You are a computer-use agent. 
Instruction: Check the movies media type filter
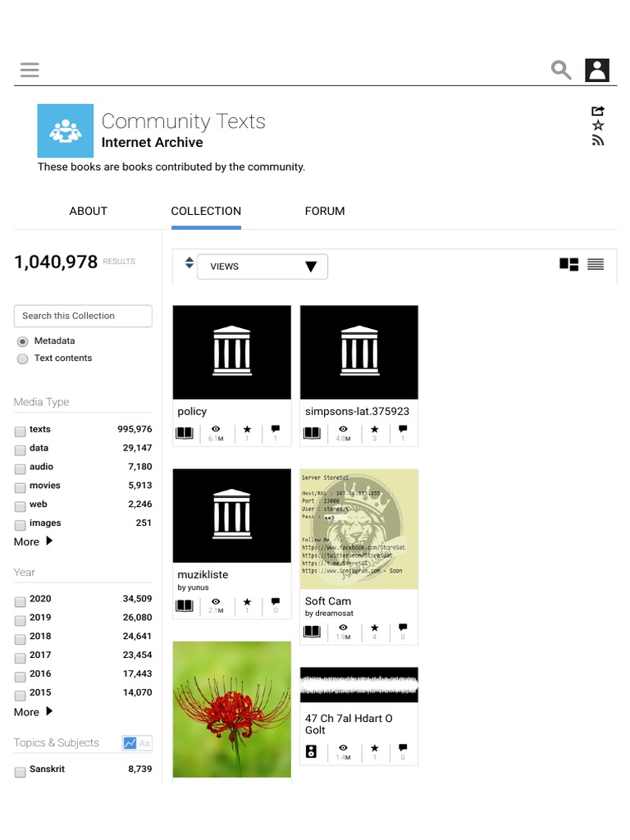[x=20, y=487]
